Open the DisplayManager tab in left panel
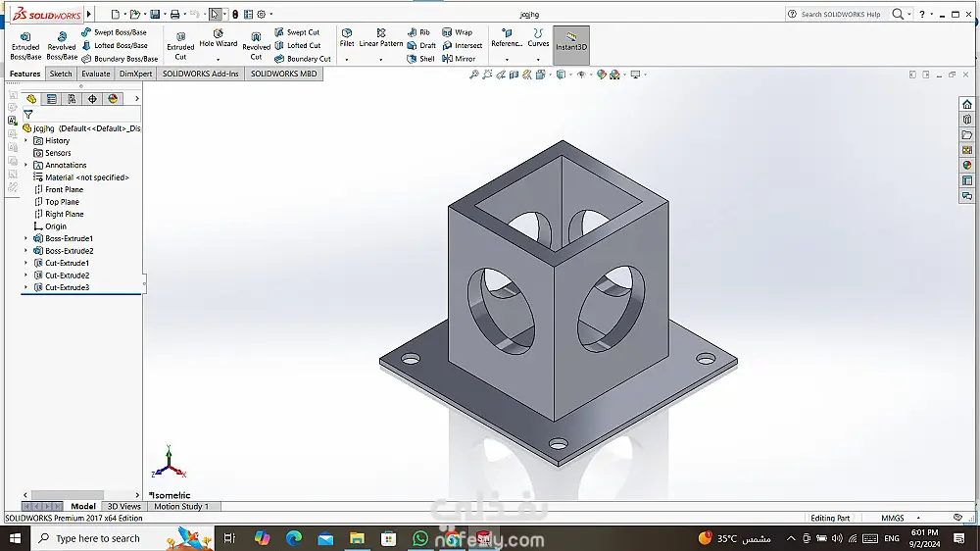Viewport: 980px width, 551px height. (x=113, y=99)
